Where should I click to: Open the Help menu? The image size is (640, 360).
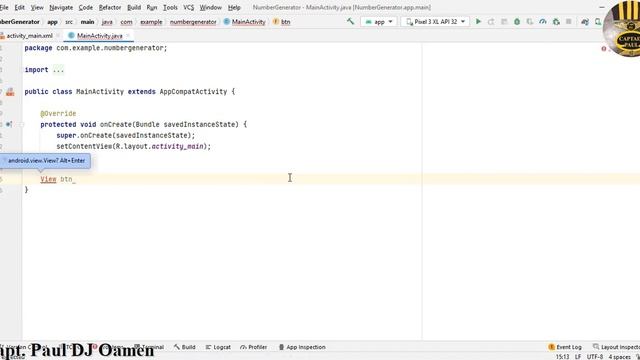point(234,7)
